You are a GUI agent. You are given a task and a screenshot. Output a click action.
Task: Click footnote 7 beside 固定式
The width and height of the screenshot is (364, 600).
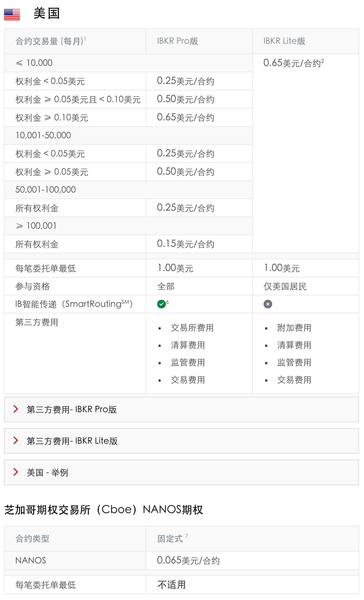click(186, 536)
